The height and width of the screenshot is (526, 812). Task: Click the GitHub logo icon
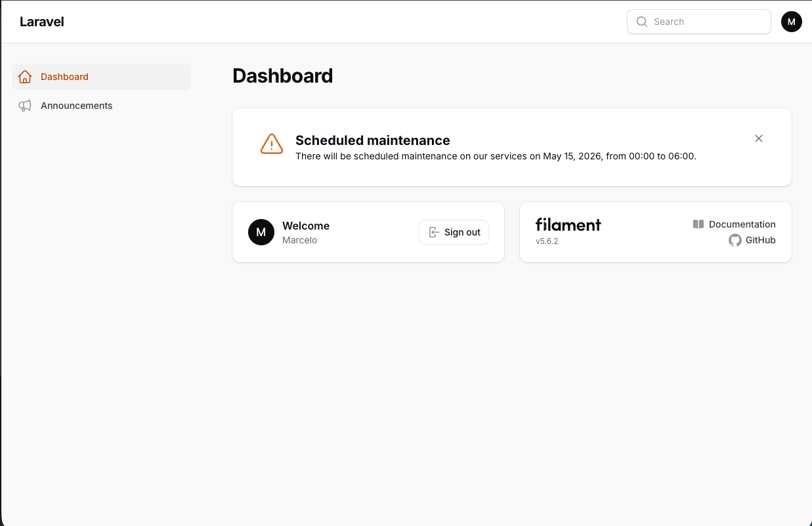(x=735, y=240)
